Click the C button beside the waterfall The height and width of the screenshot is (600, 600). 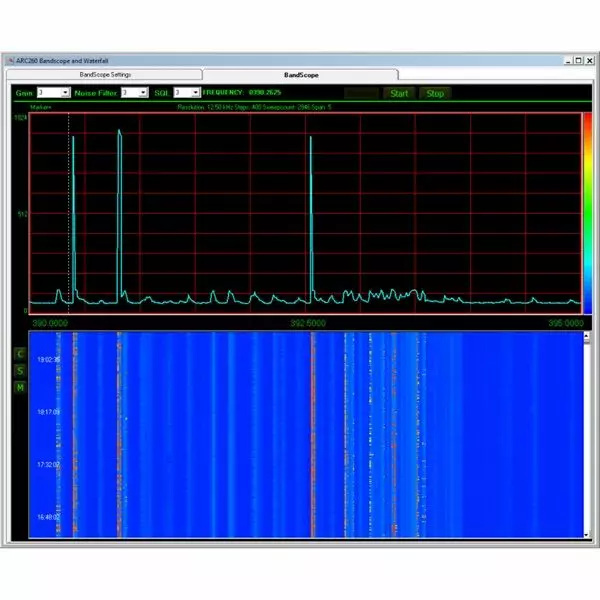pyautogui.click(x=18, y=353)
